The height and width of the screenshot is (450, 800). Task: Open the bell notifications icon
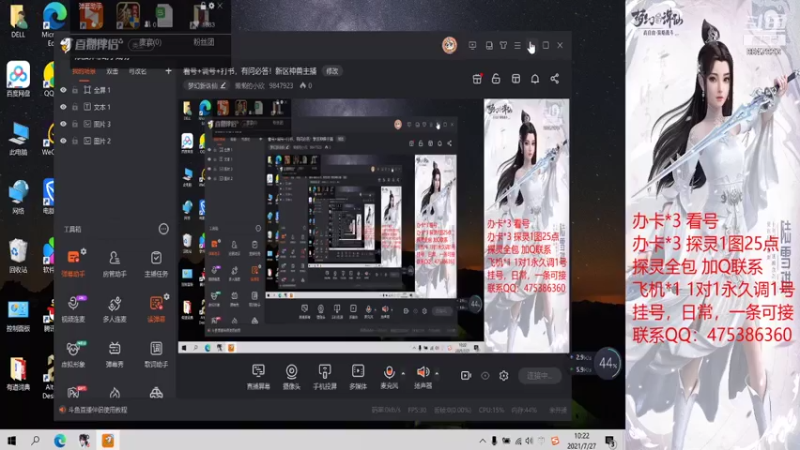535,79
